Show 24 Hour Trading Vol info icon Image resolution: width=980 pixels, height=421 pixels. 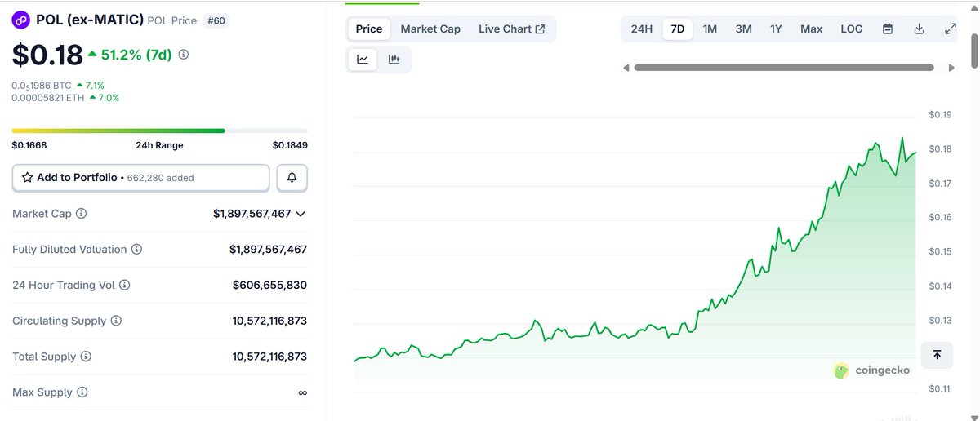(124, 286)
